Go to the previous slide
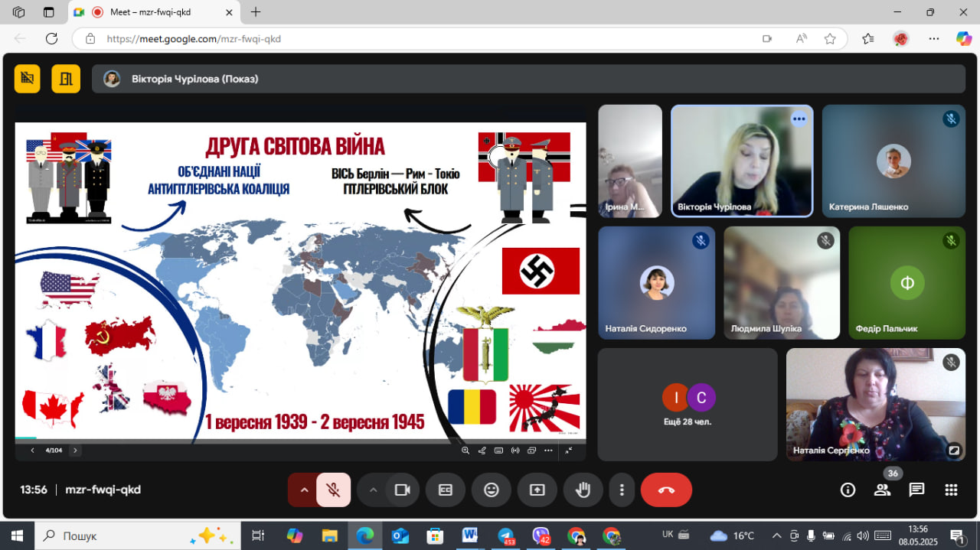The image size is (980, 550). pos(32,451)
